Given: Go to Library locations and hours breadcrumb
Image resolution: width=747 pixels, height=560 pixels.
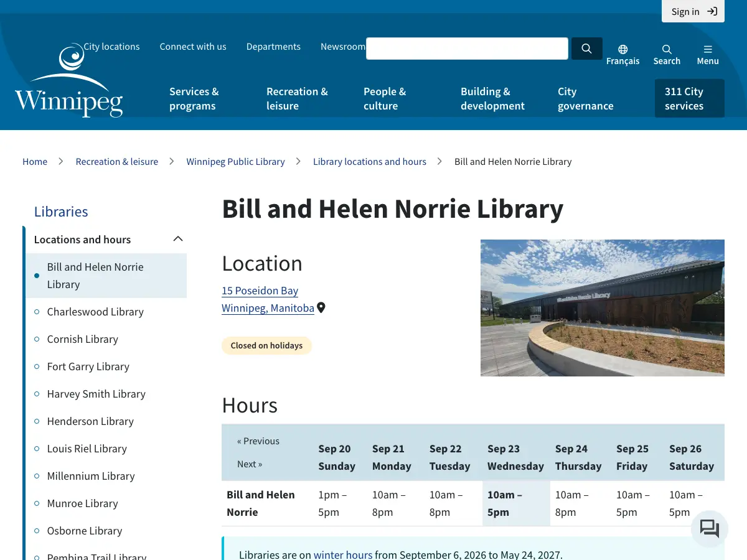Looking at the screenshot, I should click(x=370, y=162).
